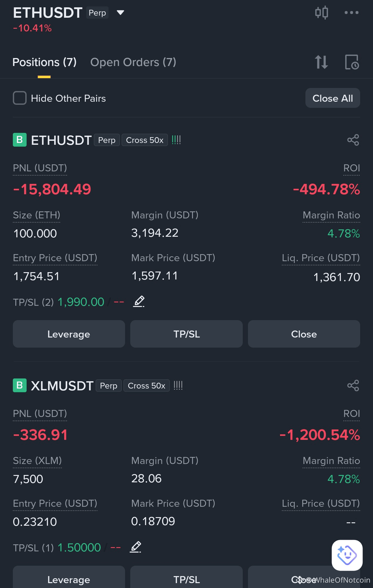Tap the sort positions arrows icon
The image size is (373, 588).
(x=321, y=62)
